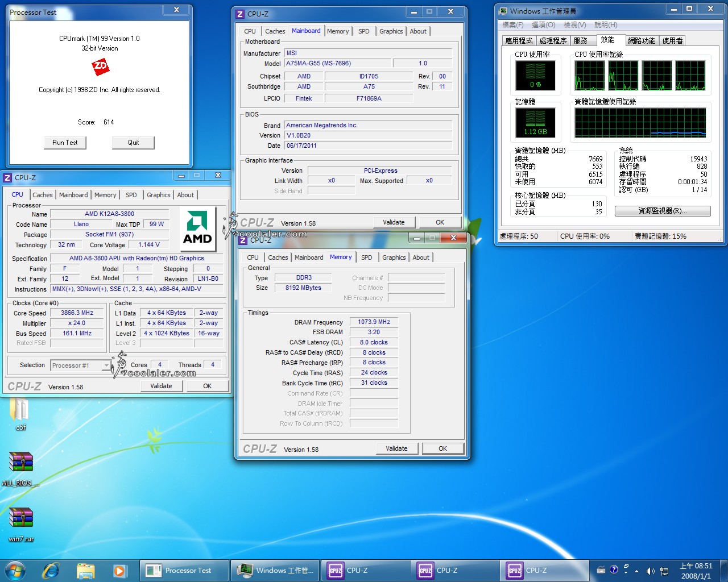Click DRAM Frequency value 1073.9 MHz
The height and width of the screenshot is (582, 728).
374,322
